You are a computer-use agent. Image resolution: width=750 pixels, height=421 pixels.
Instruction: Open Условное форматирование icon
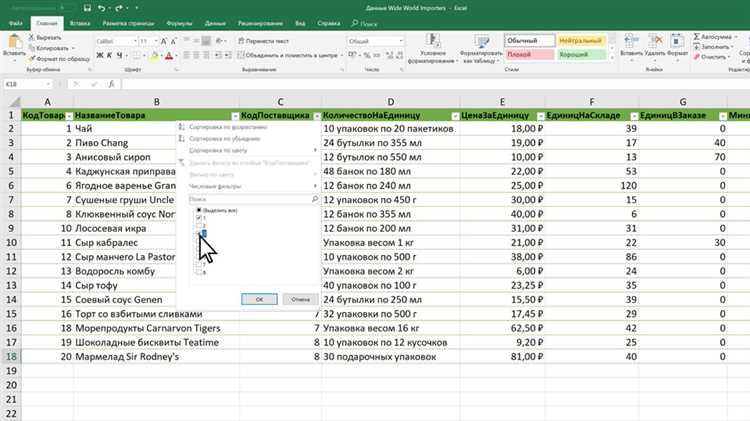(433, 40)
